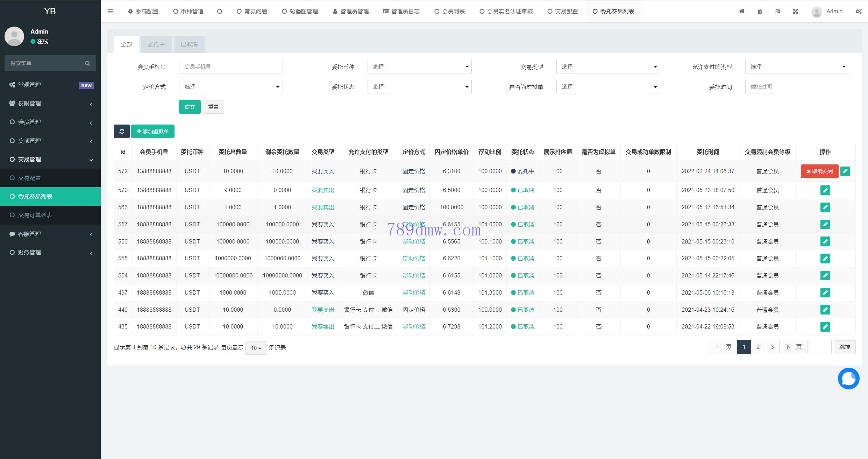Expand the 财务管理 sidebar menu
The width and height of the screenshot is (868, 459).
tap(50, 252)
